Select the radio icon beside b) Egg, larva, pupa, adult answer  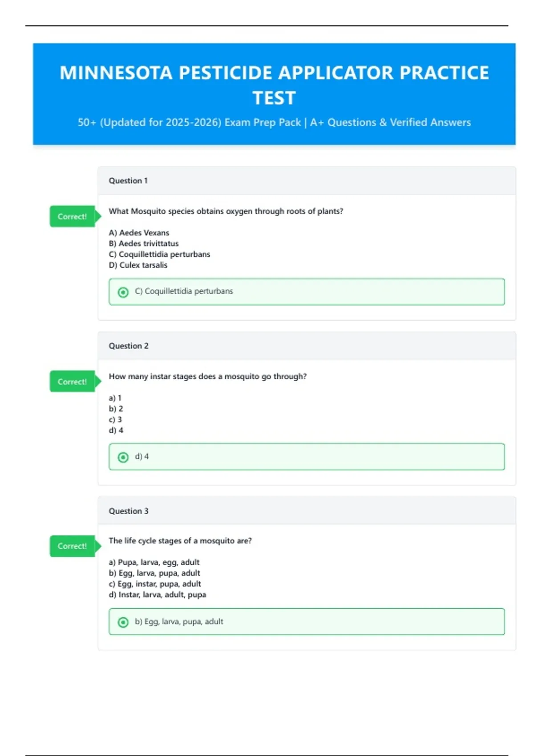point(123,622)
